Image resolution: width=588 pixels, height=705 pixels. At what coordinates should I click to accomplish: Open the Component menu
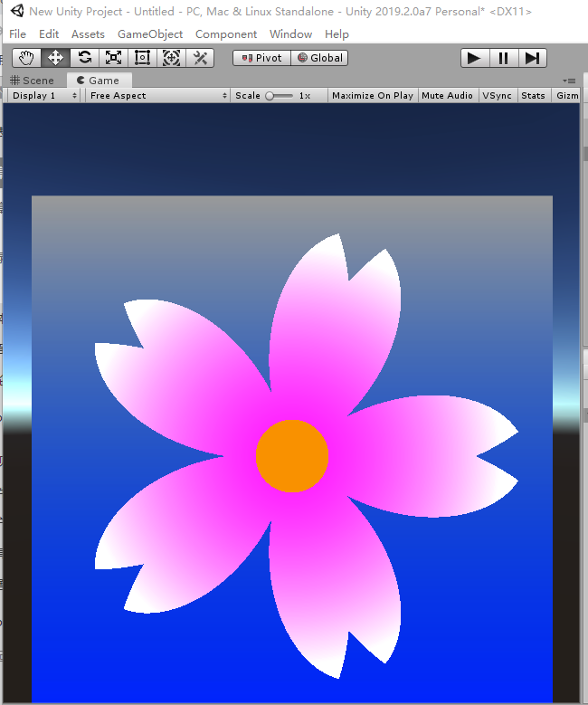pos(226,34)
